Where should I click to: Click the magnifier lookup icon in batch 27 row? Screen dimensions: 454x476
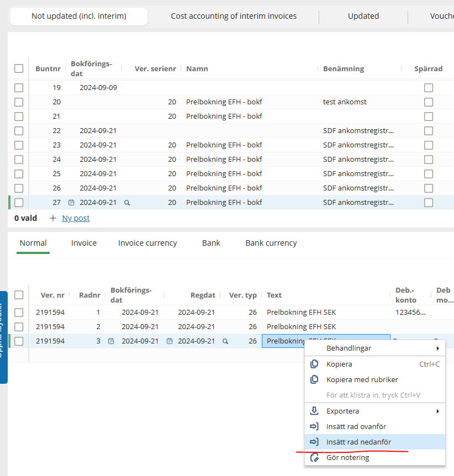[127, 203]
